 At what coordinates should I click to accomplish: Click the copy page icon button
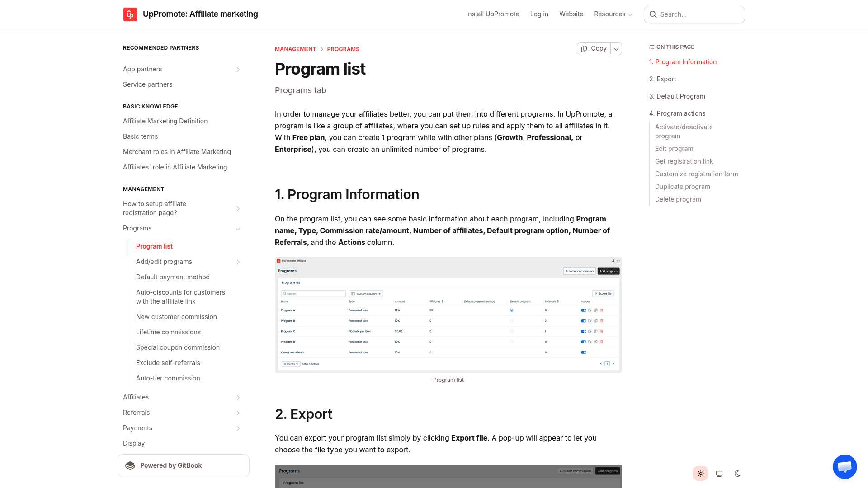click(594, 49)
